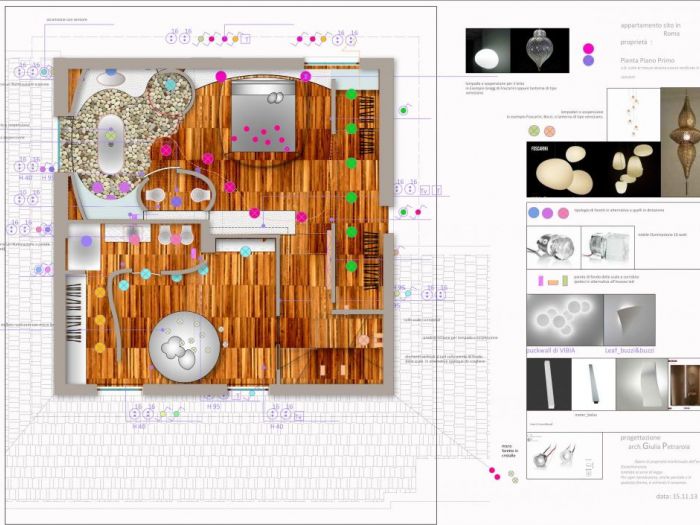Open the square crystal cube spotlight image
Viewport: 700px width, 525px height.
(608, 248)
